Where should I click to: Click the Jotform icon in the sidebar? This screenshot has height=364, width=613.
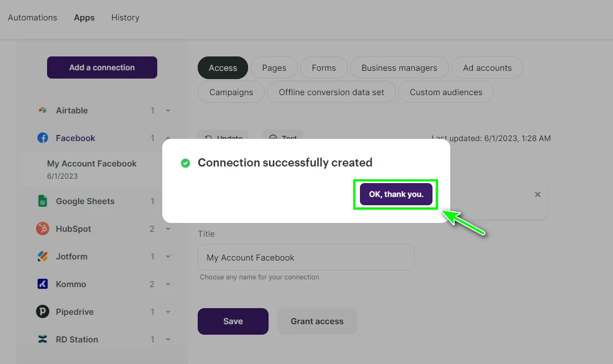(x=42, y=256)
